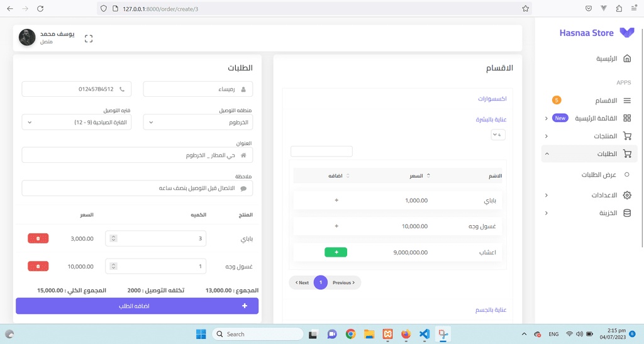Open the Windows Start menu
Image resolution: width=644 pixels, height=344 pixels.
(x=201, y=334)
